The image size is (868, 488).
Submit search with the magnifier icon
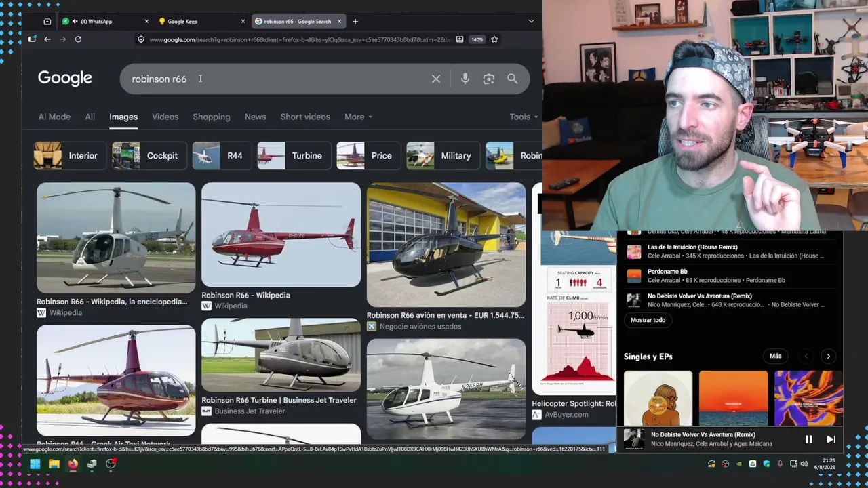(513, 79)
